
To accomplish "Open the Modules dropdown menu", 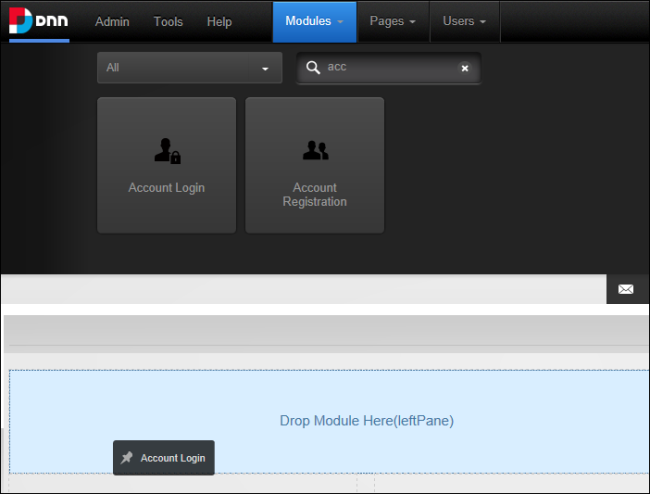I will [x=314, y=22].
